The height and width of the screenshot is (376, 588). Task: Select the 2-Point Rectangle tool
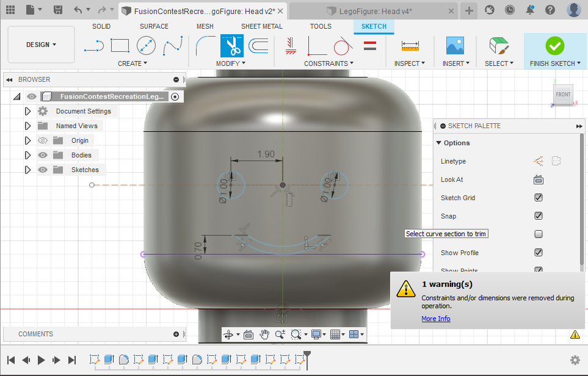[120, 46]
